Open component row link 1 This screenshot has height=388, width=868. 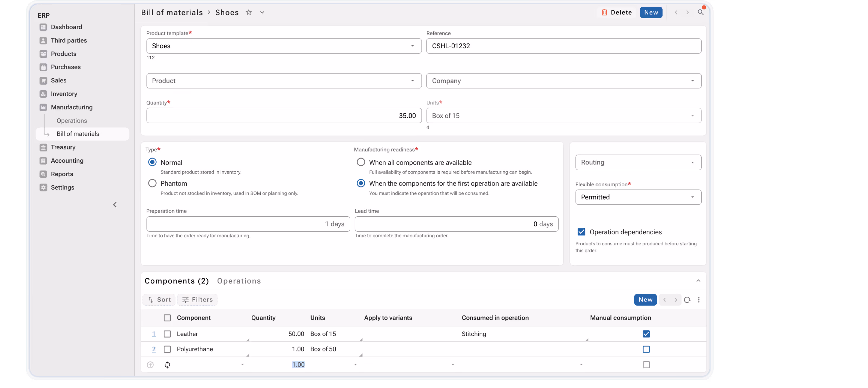(x=154, y=334)
